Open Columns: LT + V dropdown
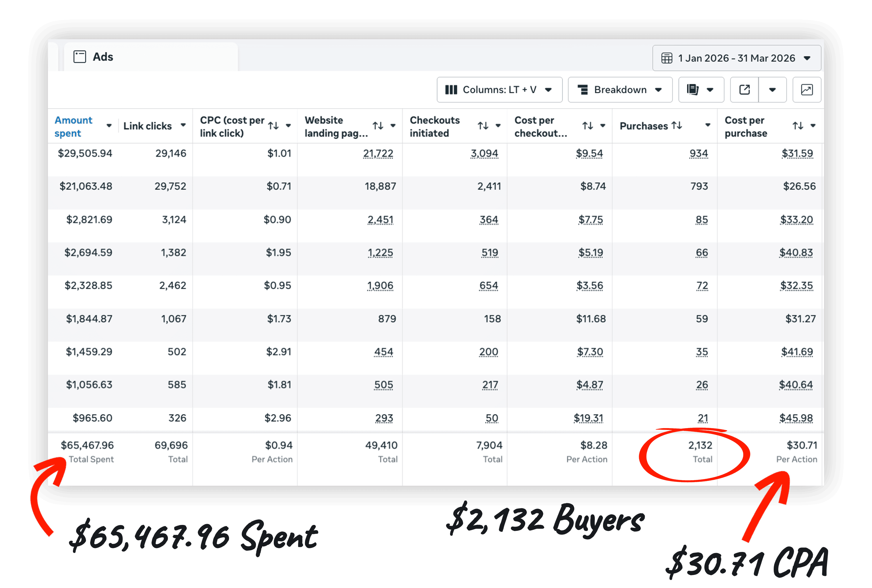Screen dimensions: 872x588 click(x=499, y=90)
